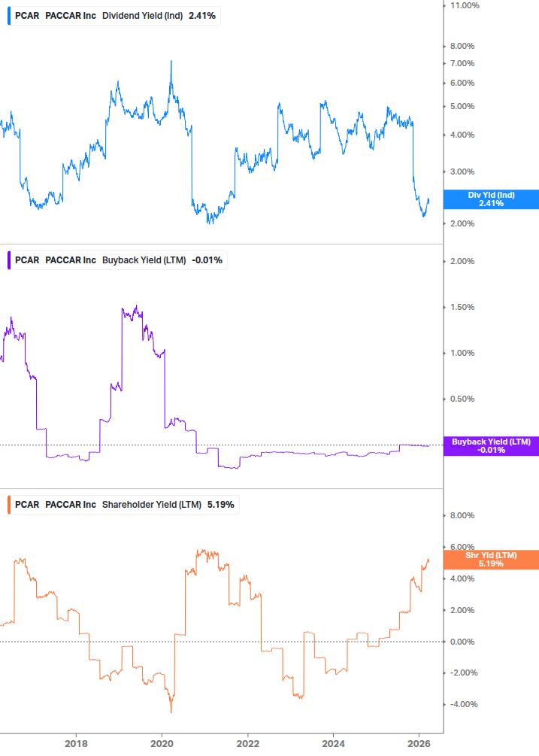This screenshot has height=756, width=539.
Task: Click the 7.00% tick on the dividend axis
Action: [x=462, y=64]
